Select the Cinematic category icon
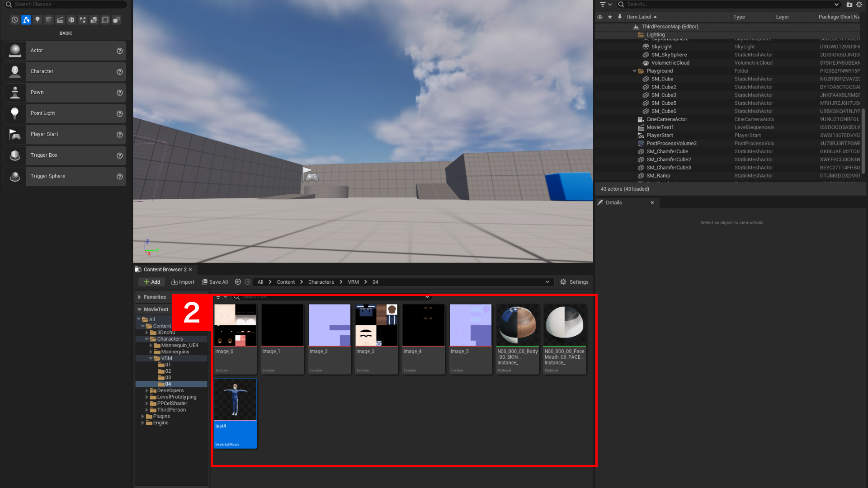 60,20
